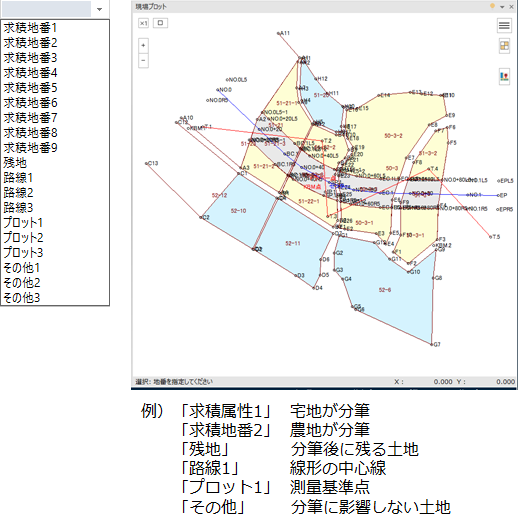Click parcel label 52-12 on the map

(x=219, y=195)
